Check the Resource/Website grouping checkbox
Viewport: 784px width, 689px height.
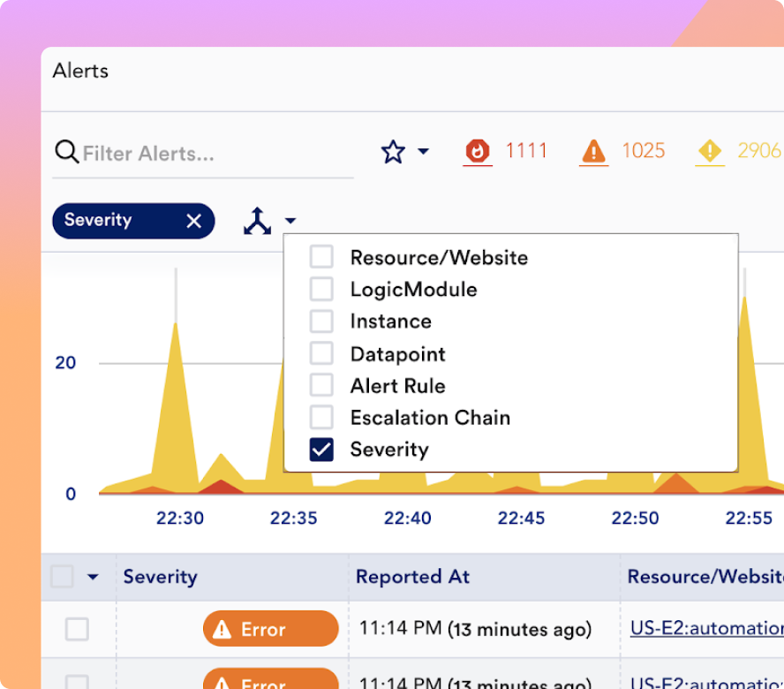pyautogui.click(x=321, y=257)
